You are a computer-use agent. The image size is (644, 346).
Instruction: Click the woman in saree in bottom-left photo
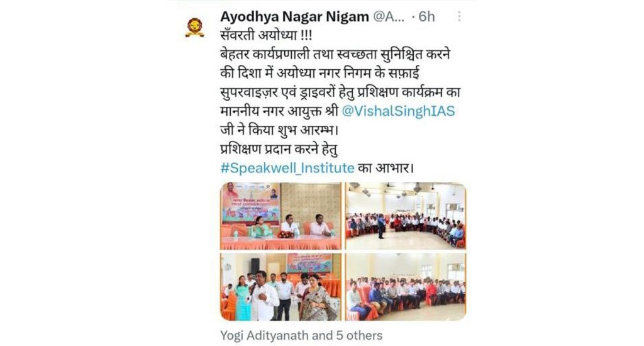[316, 298]
